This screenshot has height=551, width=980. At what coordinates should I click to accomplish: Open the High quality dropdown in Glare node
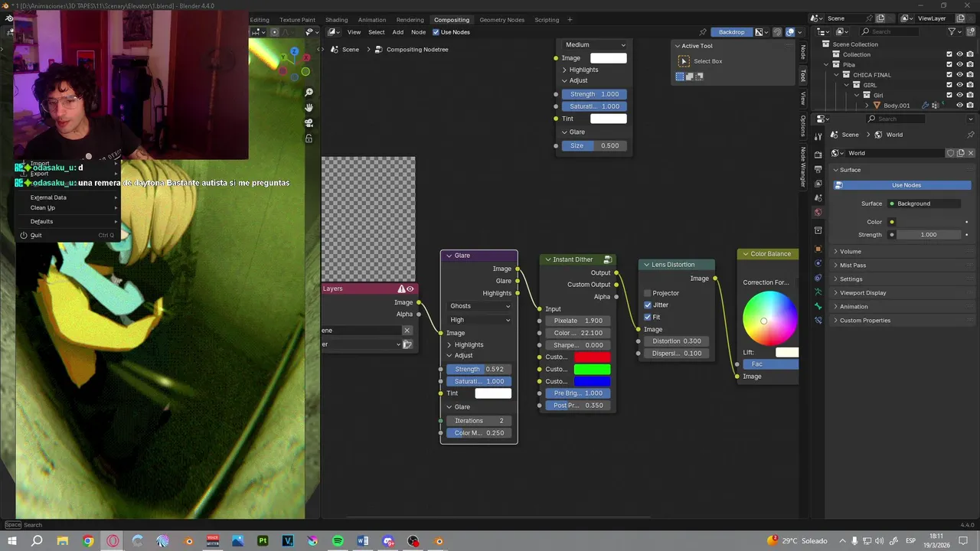coord(480,320)
